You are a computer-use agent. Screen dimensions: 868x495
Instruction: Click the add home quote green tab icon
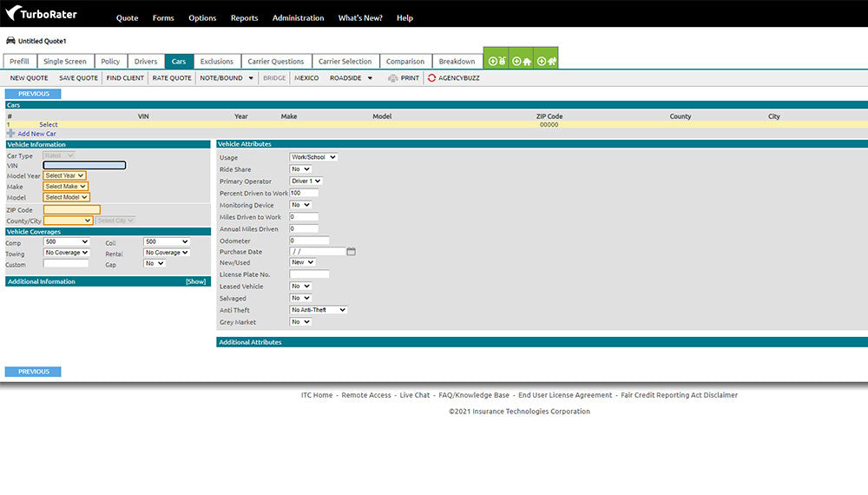(521, 61)
